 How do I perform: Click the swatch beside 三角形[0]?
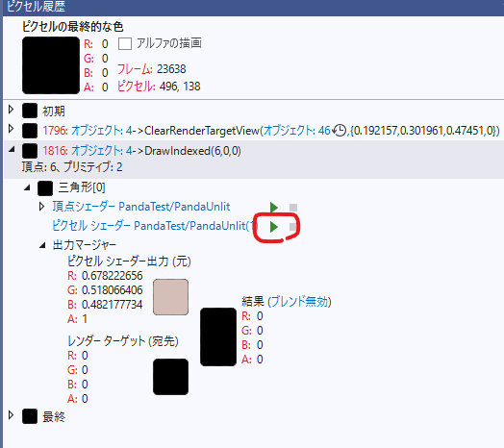pos(45,188)
